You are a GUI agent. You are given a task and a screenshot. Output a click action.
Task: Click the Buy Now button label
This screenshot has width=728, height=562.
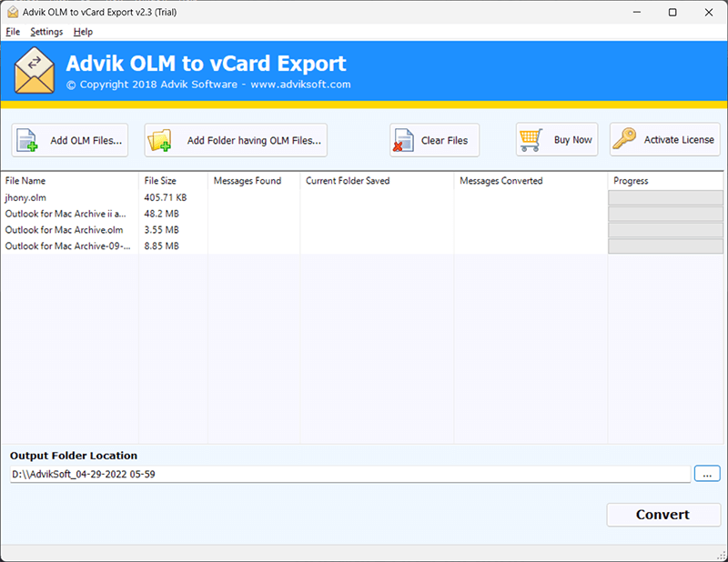(573, 140)
